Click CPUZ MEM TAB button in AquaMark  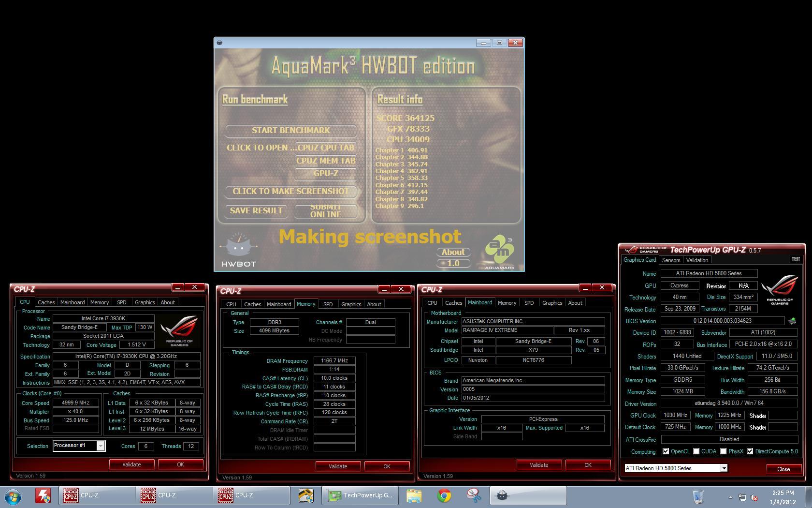coord(326,161)
